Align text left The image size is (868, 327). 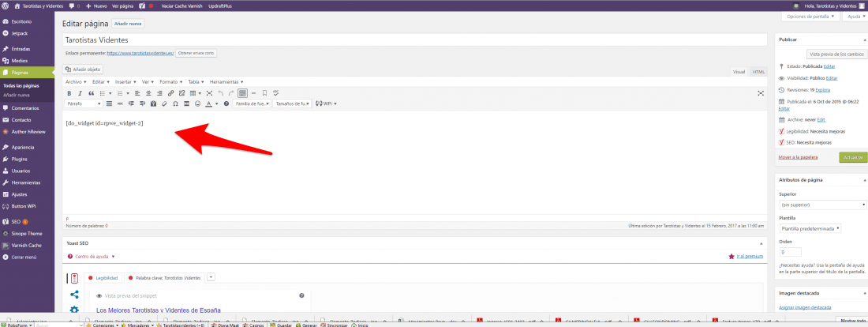click(x=137, y=93)
